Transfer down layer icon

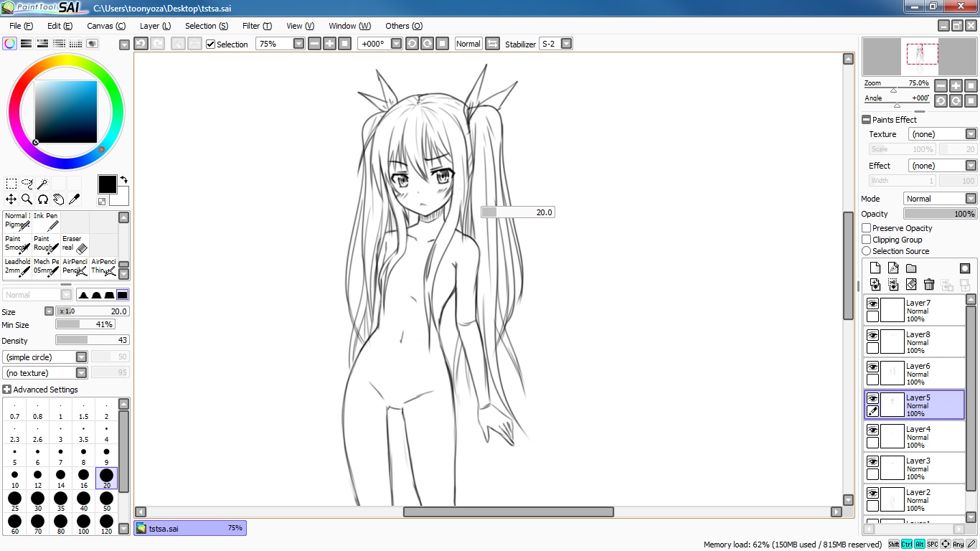pyautogui.click(x=875, y=285)
